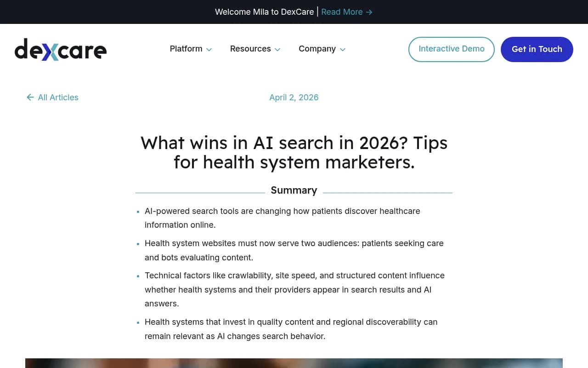Click the Summary heading

[x=294, y=190]
